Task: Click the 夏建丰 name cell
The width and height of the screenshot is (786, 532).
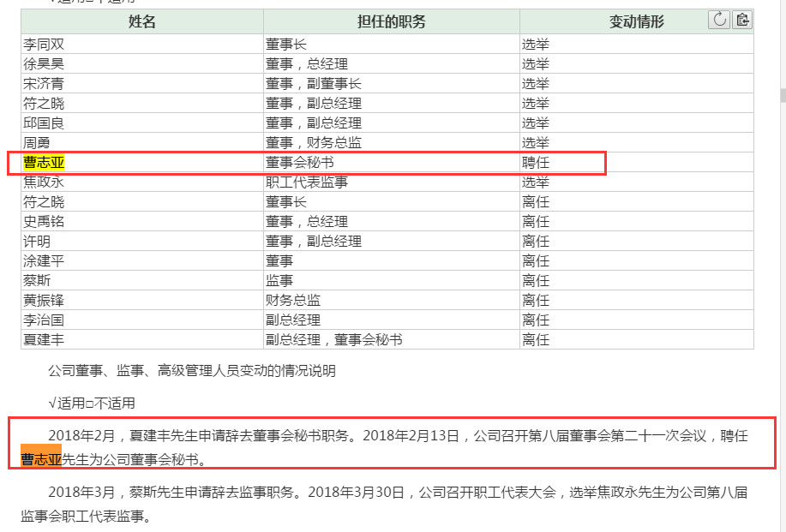Action: pos(44,340)
